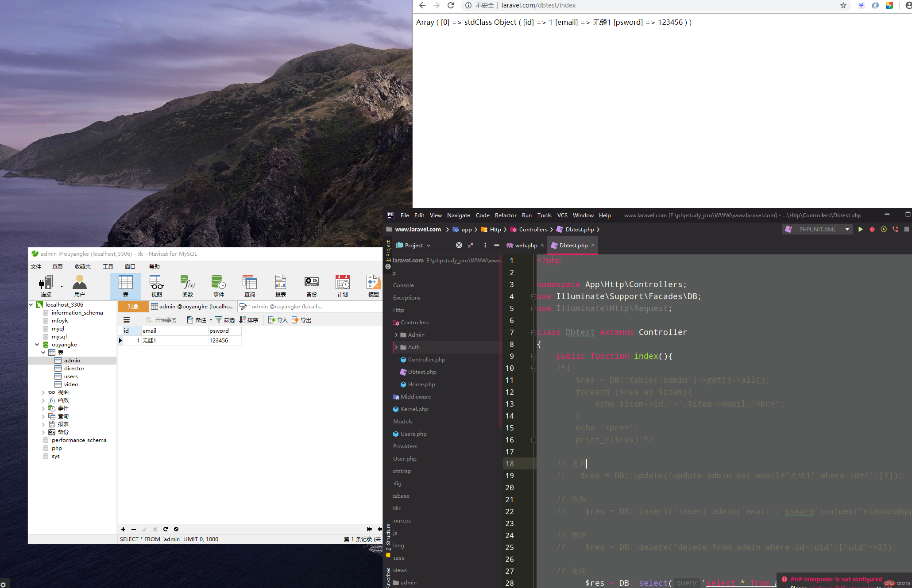Select Navicat Table (表) toolbar icon

coord(126,285)
